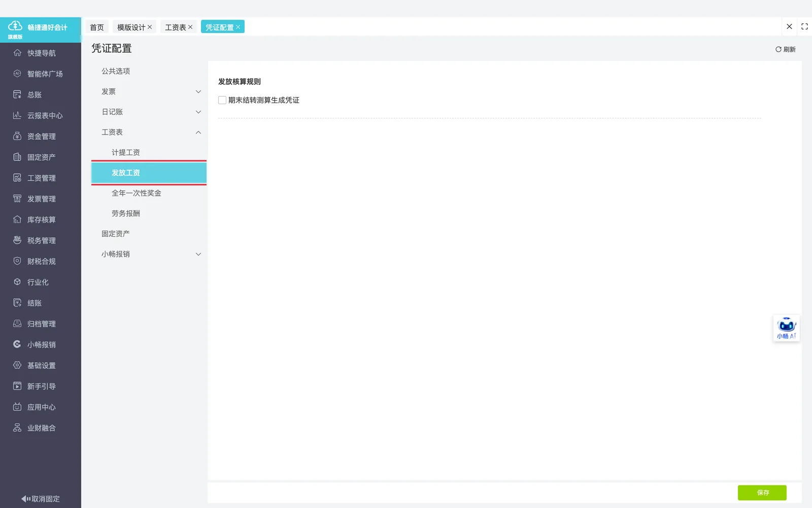Select 固定资产 in config menu
The width and height of the screenshot is (812, 508).
[116, 234]
